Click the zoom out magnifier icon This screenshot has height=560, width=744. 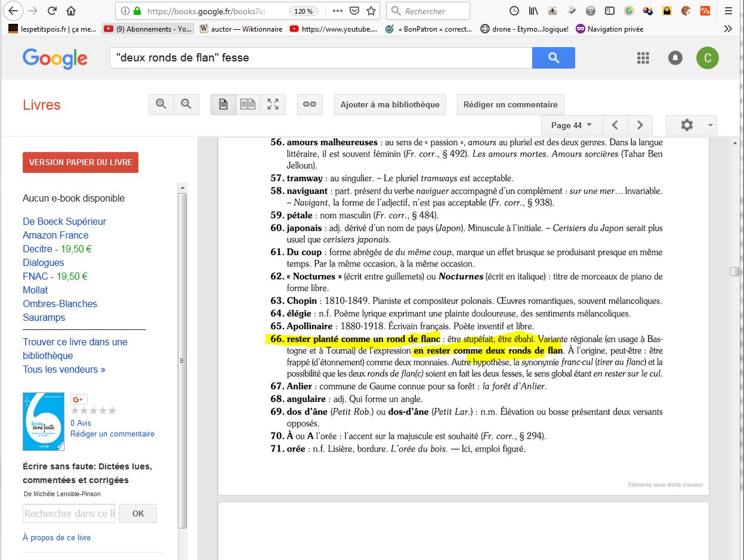coord(186,104)
